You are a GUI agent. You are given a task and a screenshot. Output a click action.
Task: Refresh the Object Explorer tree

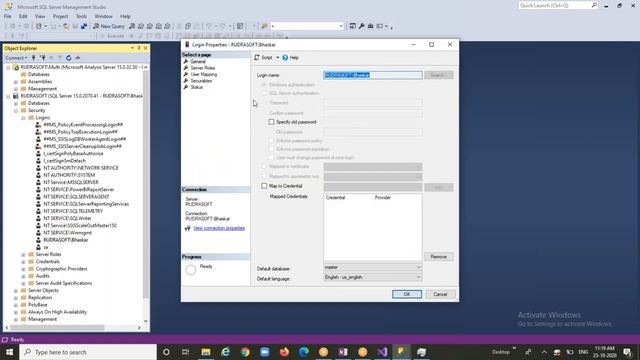click(x=69, y=58)
